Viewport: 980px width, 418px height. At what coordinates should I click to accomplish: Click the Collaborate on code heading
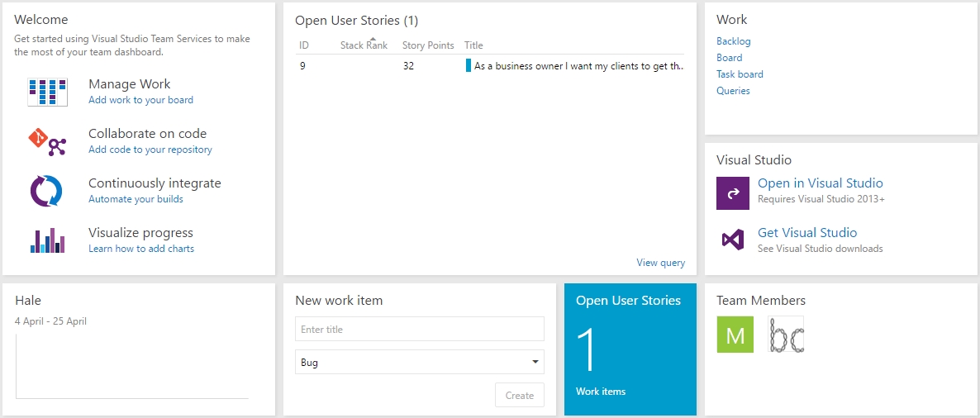coord(148,134)
